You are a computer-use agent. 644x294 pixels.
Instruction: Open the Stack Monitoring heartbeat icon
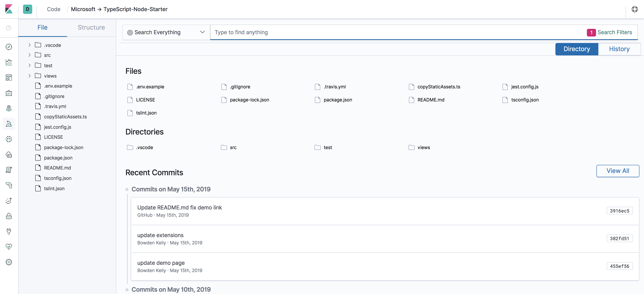tap(9, 246)
